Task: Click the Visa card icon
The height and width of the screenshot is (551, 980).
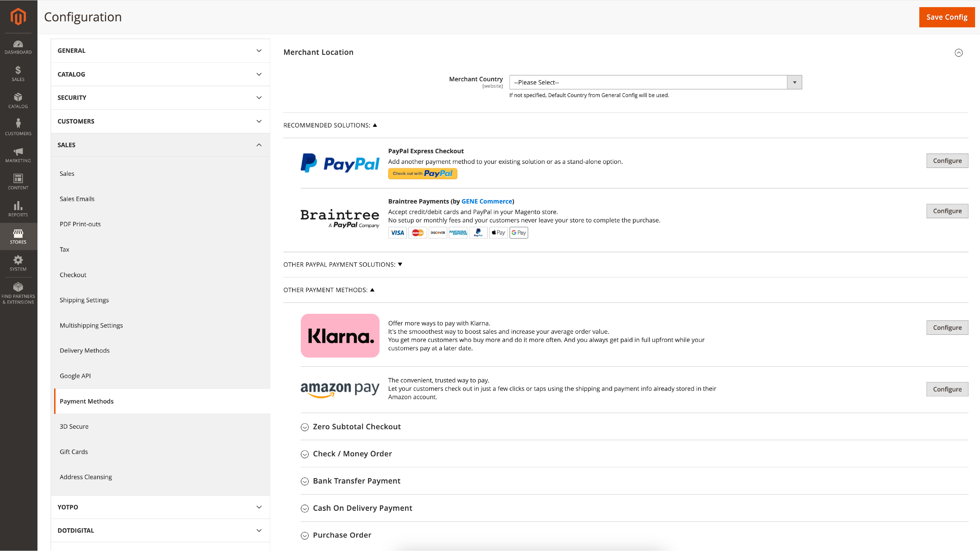Action: pos(397,233)
